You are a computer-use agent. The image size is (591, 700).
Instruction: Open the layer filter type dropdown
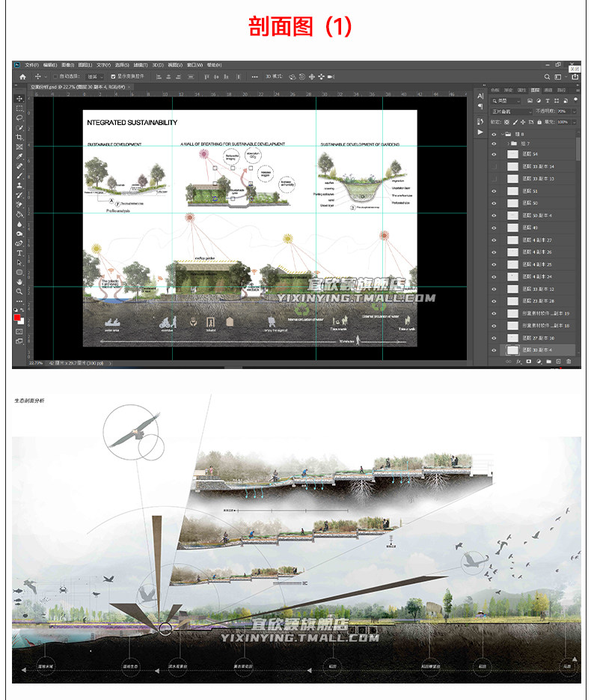(x=506, y=101)
